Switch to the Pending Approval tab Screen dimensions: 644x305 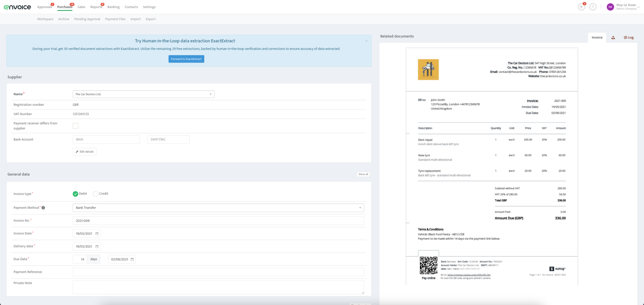tap(87, 19)
